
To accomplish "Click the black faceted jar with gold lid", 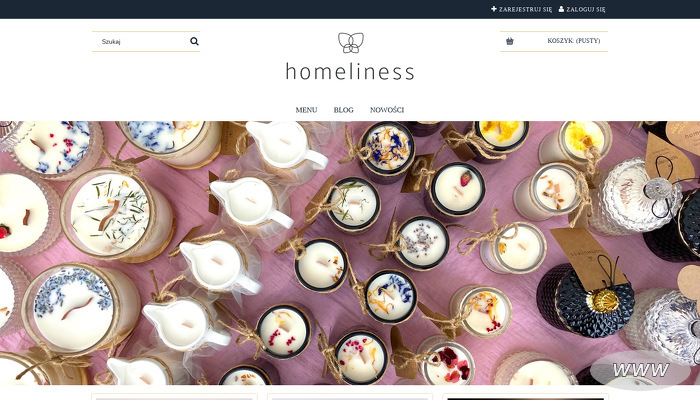I will 586,300.
